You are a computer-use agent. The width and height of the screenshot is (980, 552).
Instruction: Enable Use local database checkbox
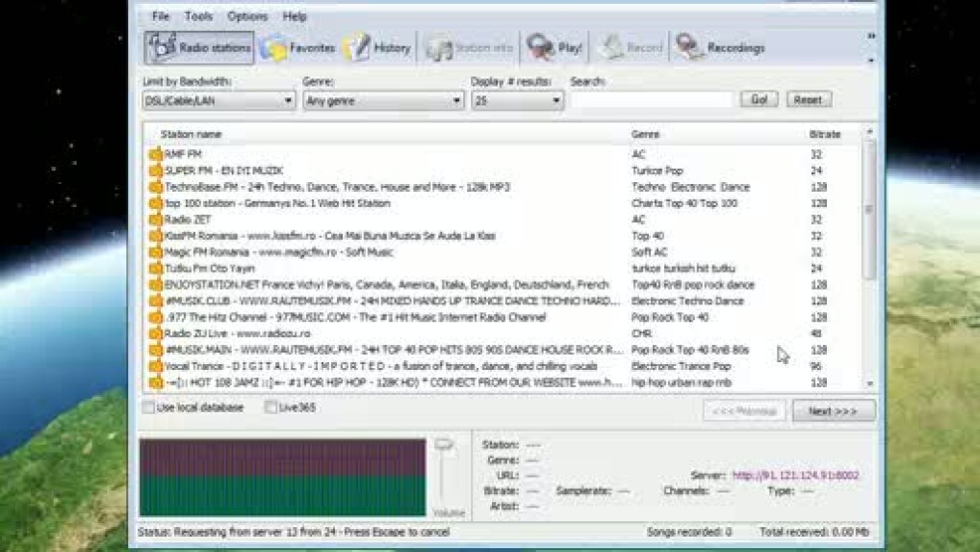pos(148,407)
